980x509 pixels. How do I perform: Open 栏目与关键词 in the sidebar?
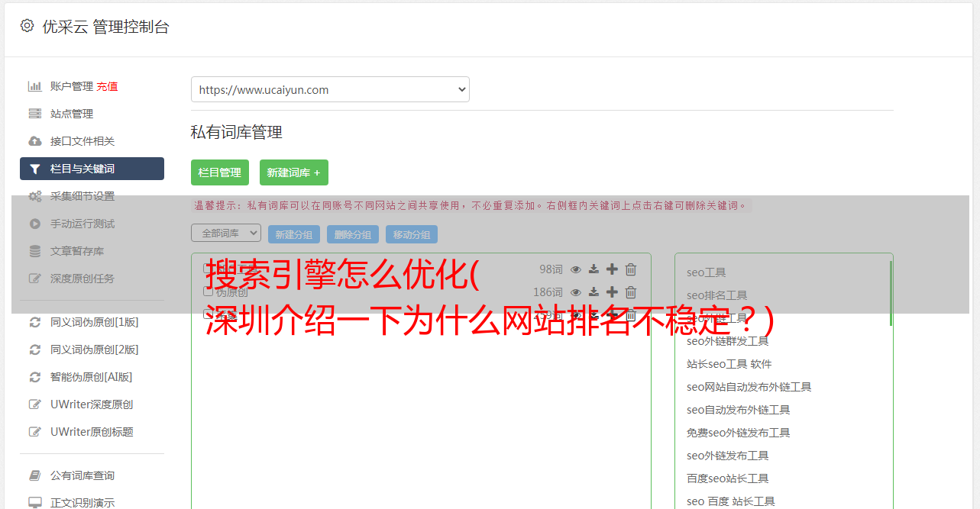coord(92,169)
